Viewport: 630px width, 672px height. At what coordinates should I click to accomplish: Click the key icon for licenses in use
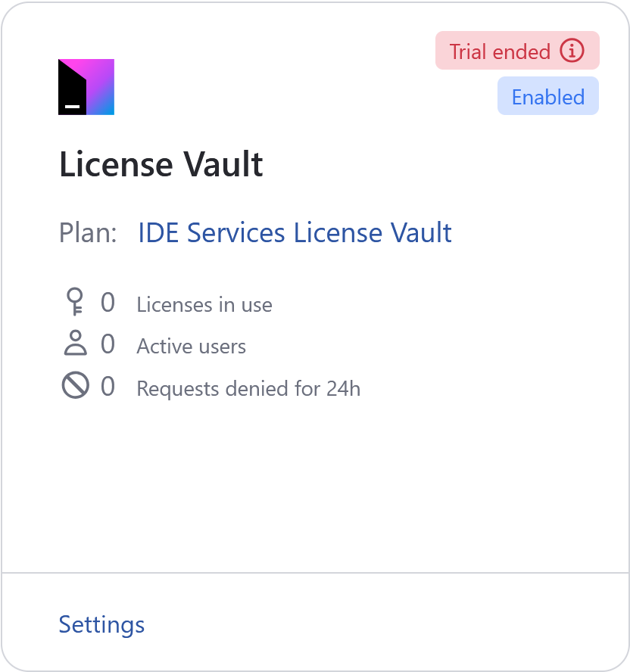coord(75,302)
